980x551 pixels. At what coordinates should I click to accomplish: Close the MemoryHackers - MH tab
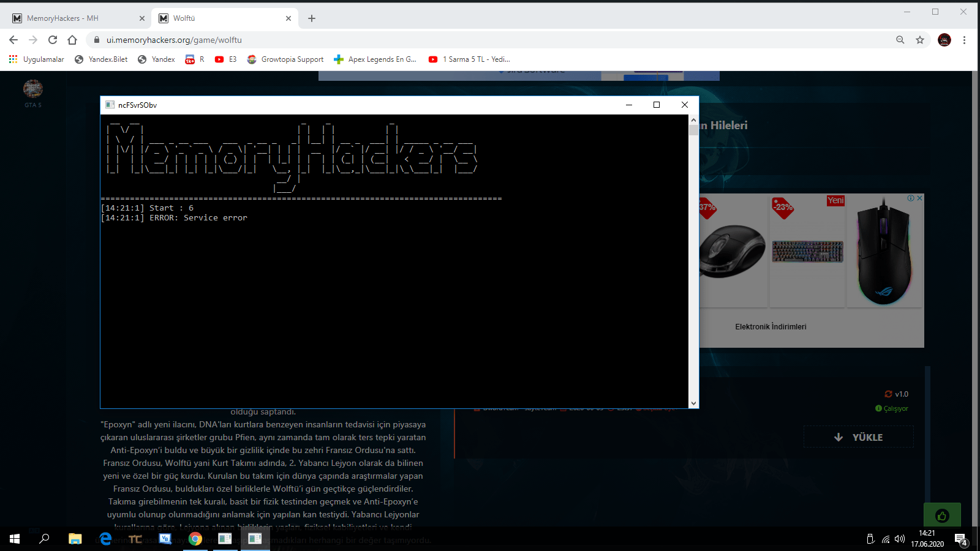[142, 18]
